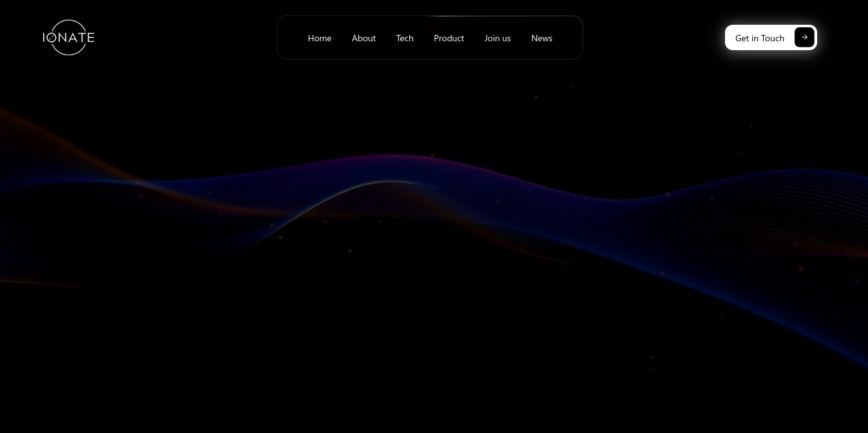This screenshot has width=868, height=433.
Task: Open the Home page from navigation
Action: (x=320, y=38)
